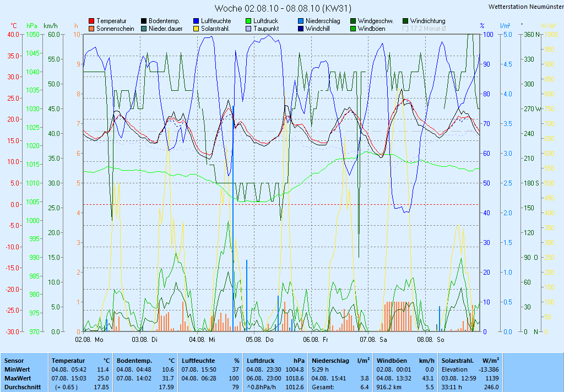
Task: Select the timestamp '07.08. 15:50' under Luftfeuchte
Action: coord(199,369)
